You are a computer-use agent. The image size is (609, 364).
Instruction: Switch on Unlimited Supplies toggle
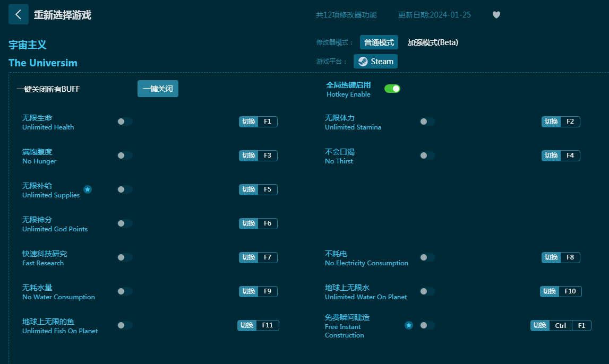coord(125,189)
